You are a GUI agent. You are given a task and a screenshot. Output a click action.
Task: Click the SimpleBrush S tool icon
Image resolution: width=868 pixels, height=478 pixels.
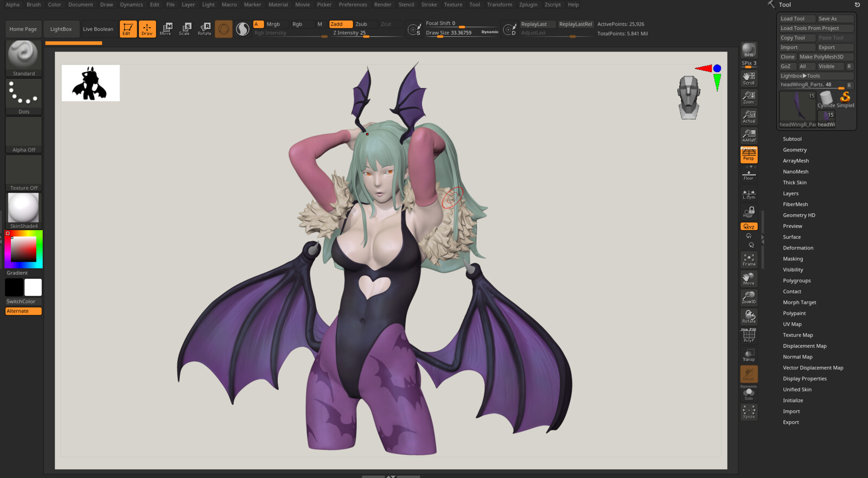pos(845,98)
